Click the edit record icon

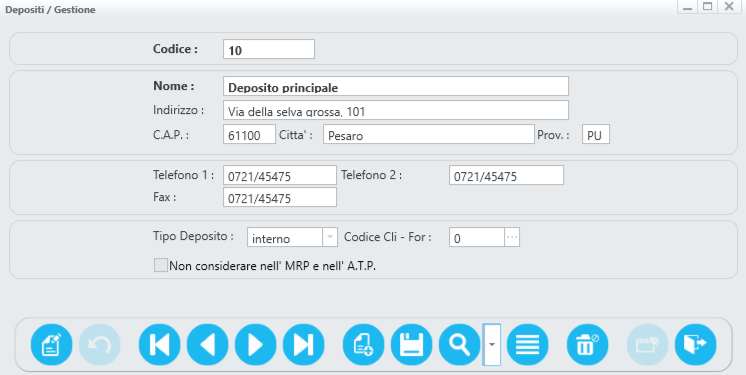51,345
